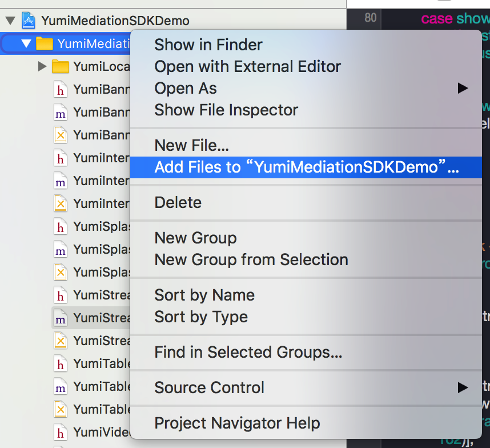Select the YumiTable implementation (m) file icon

tap(61, 386)
